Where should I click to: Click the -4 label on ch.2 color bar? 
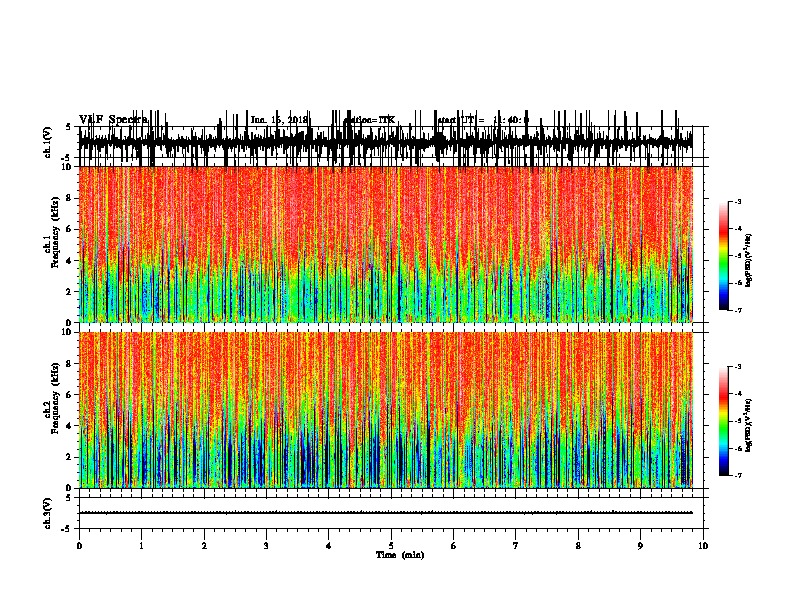click(738, 393)
